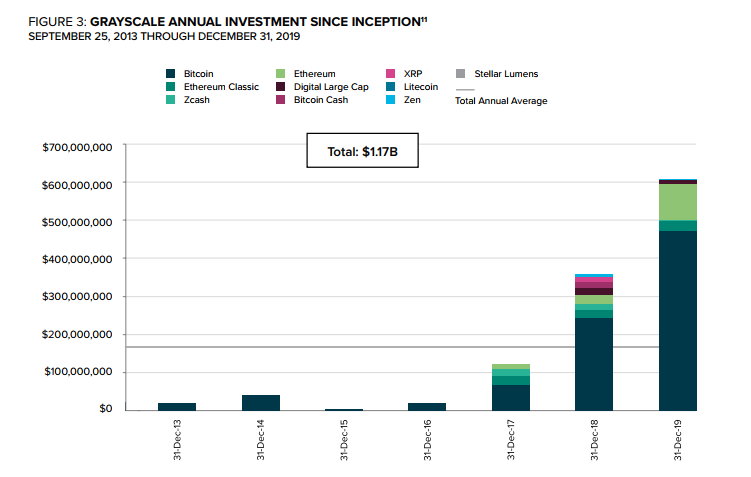
Task: Click the Total Annual Average legend label
Action: 500,101
